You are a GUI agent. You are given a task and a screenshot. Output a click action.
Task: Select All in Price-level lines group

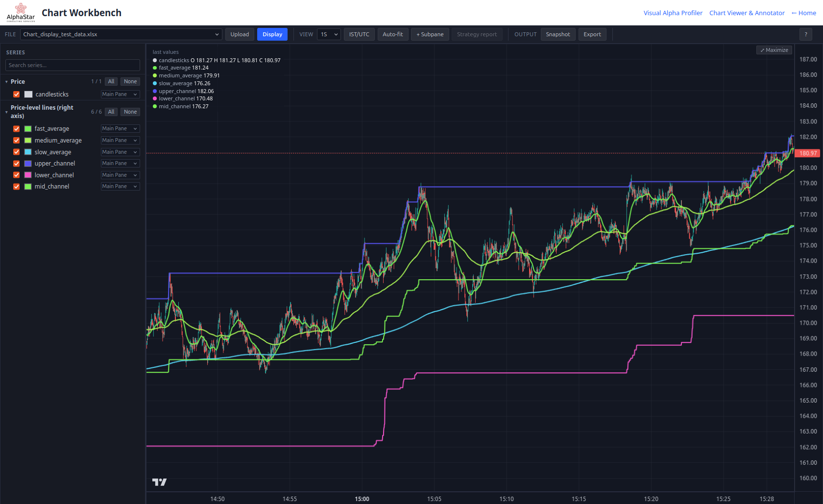111,112
